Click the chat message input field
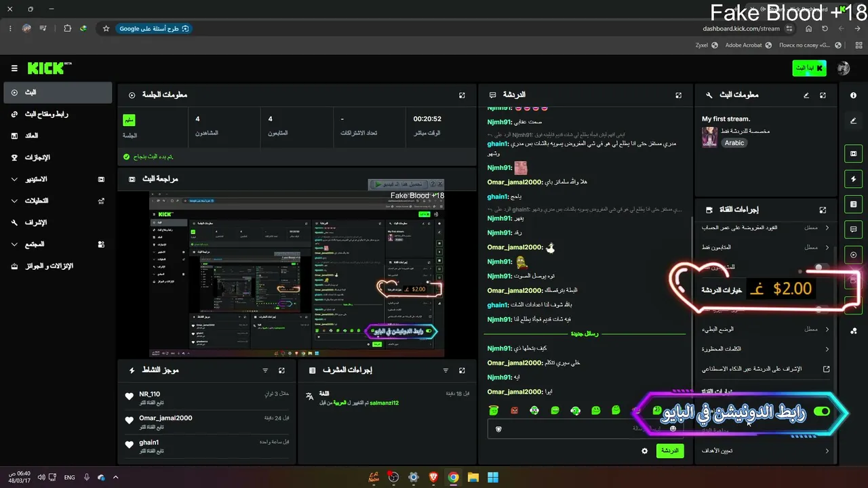Viewport: 868px width, 488px height. point(587,429)
